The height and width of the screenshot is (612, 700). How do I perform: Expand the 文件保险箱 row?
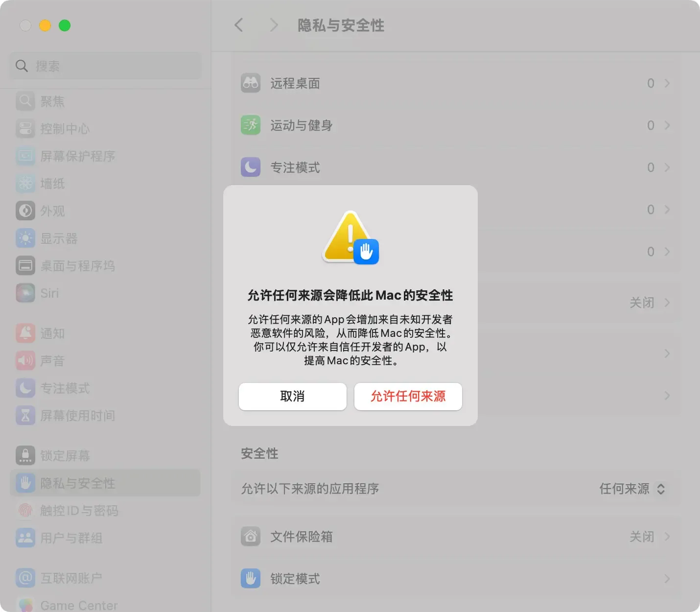(x=667, y=537)
